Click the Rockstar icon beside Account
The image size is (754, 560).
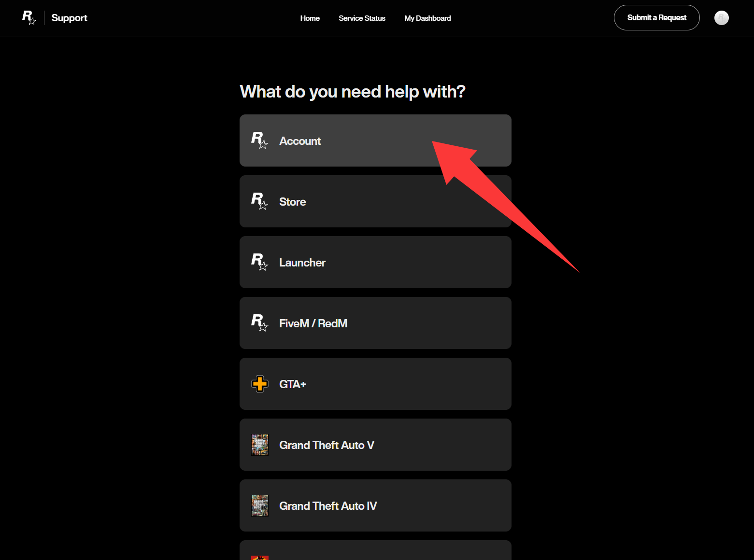click(259, 140)
